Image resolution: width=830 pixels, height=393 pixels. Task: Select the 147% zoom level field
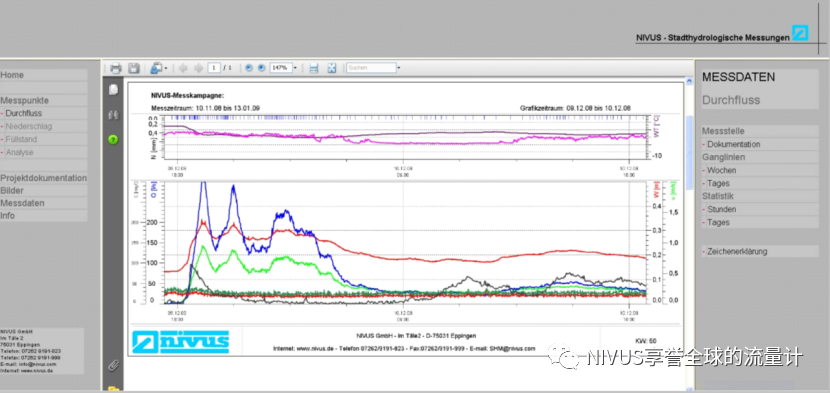tap(281, 68)
